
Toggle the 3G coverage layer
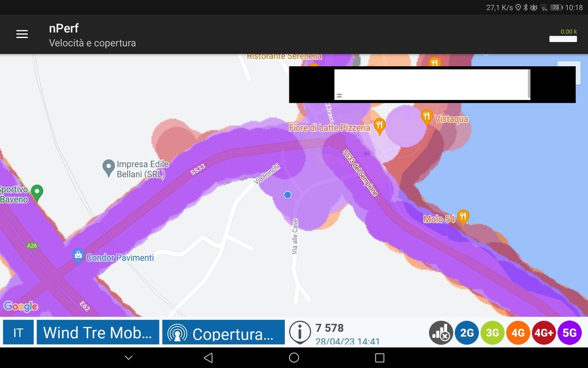tap(492, 333)
